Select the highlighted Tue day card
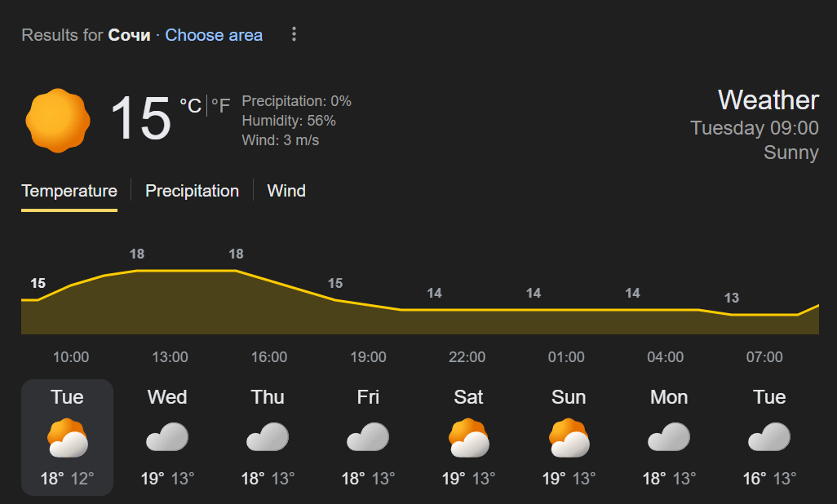 click(67, 437)
